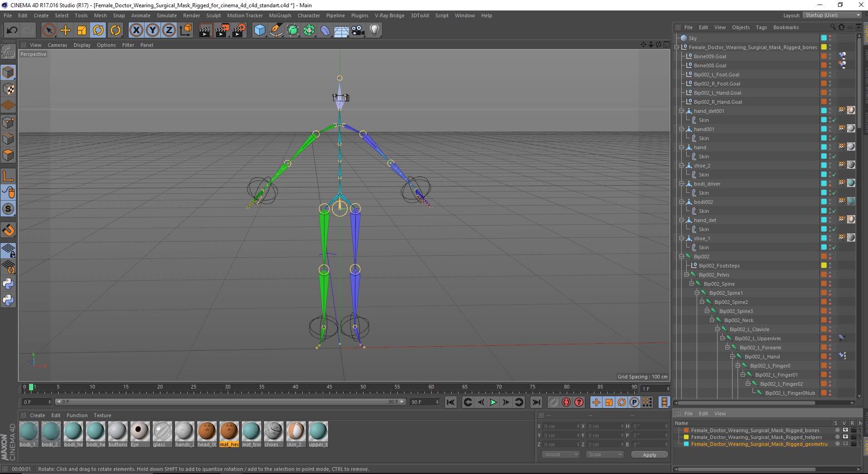Viewport: 868px width, 474px height.
Task: Open Object Manager Bookmarks menu
Action: [786, 27]
